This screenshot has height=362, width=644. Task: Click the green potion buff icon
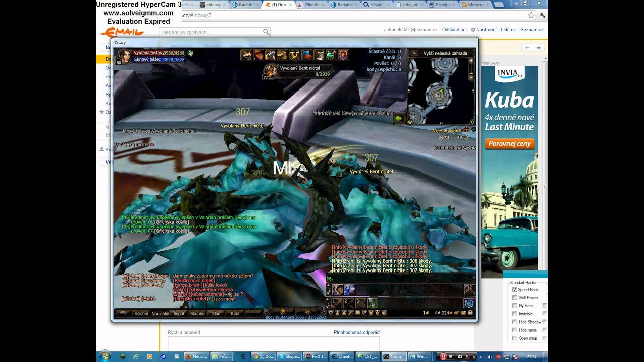click(331, 55)
